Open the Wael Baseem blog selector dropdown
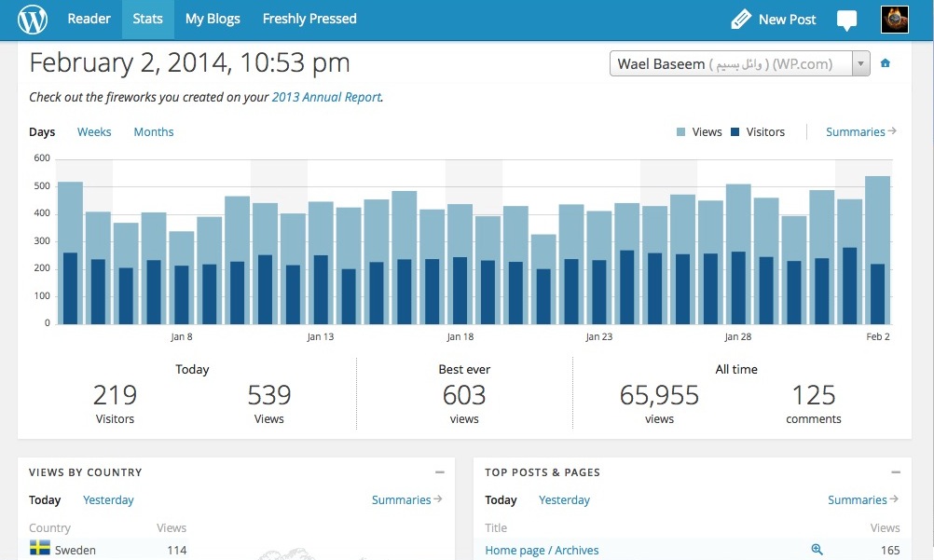This screenshot has height=560, width=934. click(x=739, y=64)
